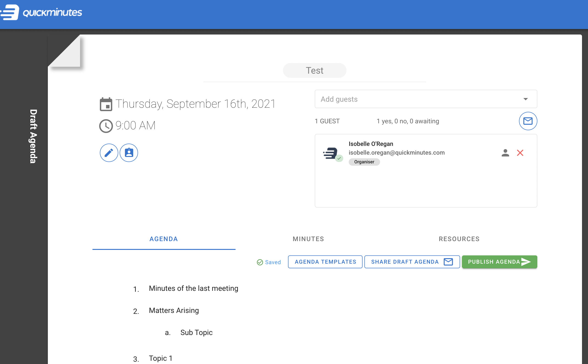588x364 pixels.
Task: Click the 9:00 AM meeting time
Action: [x=135, y=126]
